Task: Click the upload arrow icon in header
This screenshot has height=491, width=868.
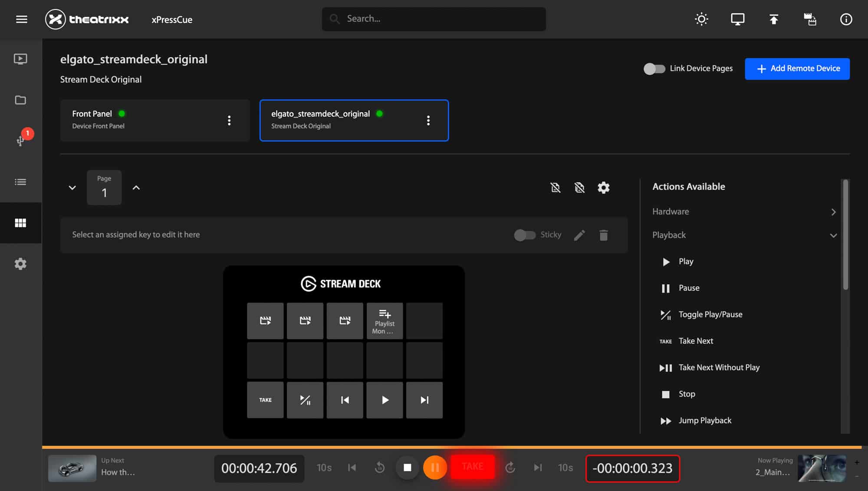Action: pos(773,19)
